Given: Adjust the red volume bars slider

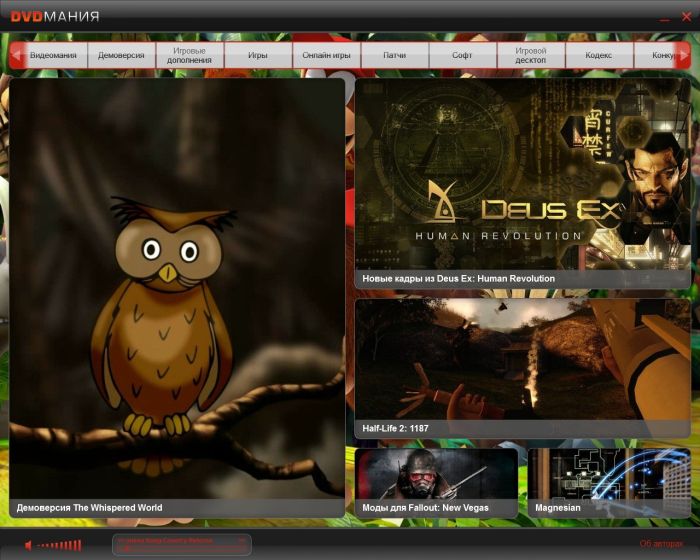Looking at the screenshot, I should [60, 545].
